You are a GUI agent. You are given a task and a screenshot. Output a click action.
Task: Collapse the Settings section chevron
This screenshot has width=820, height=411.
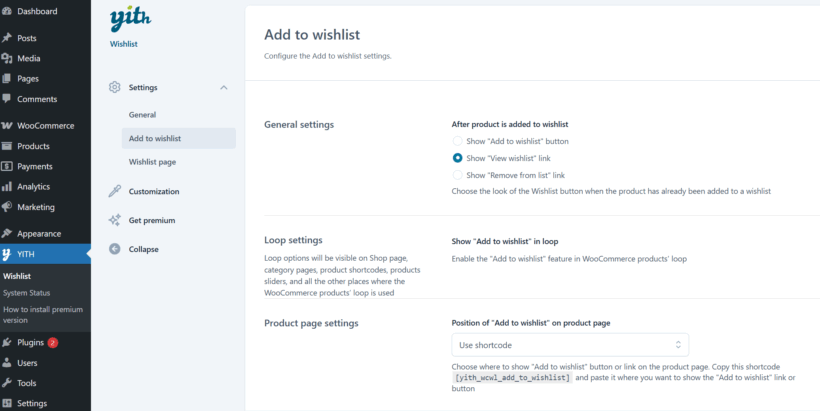(224, 88)
